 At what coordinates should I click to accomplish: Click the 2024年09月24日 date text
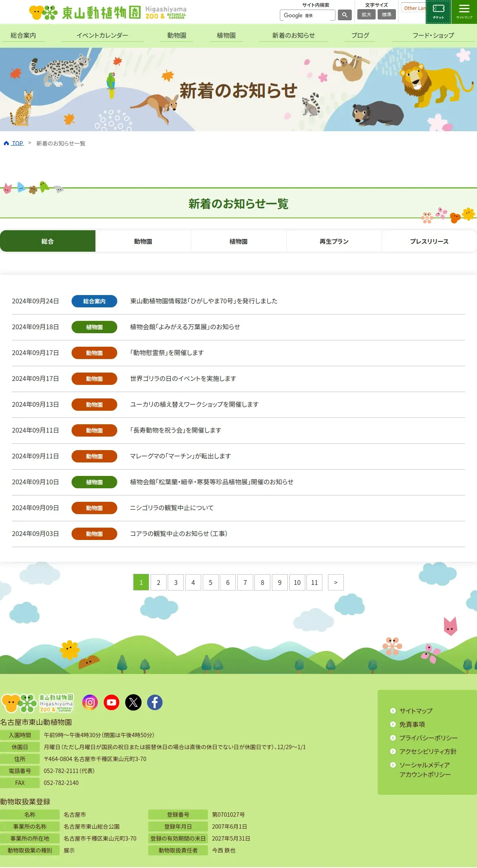(x=35, y=301)
